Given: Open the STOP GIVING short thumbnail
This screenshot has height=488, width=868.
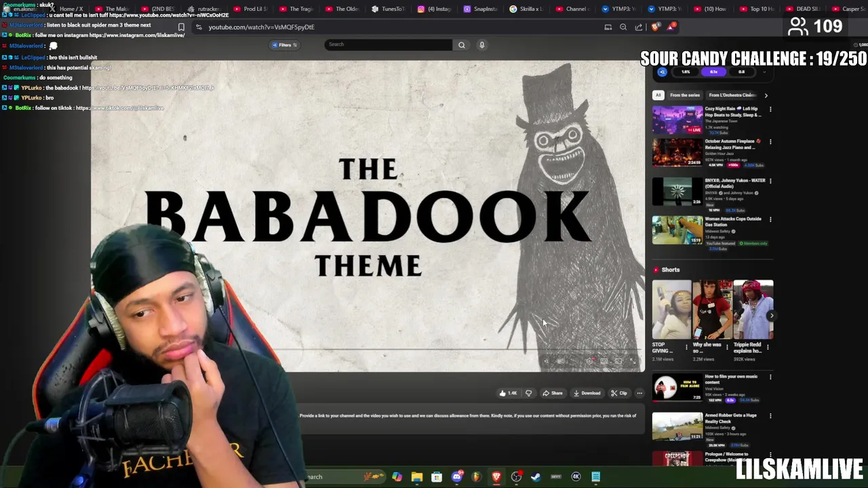Looking at the screenshot, I should (x=672, y=309).
